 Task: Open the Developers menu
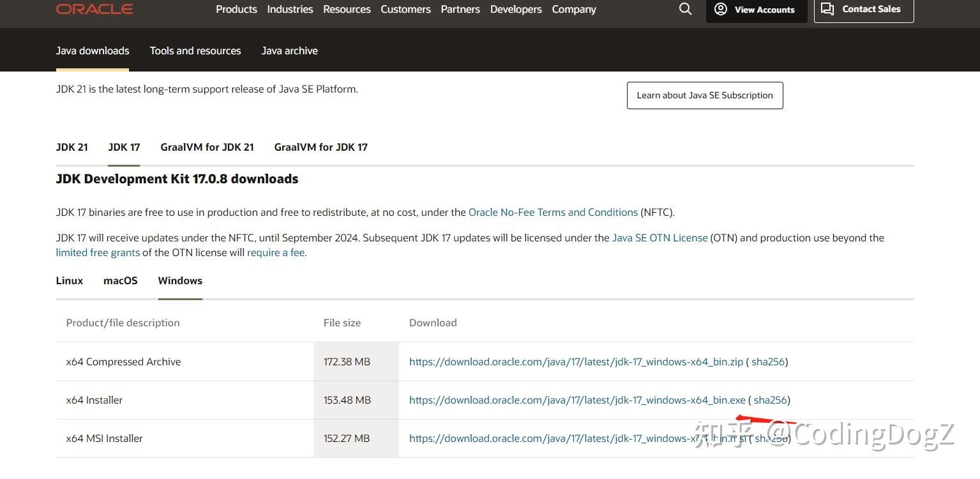(x=516, y=10)
